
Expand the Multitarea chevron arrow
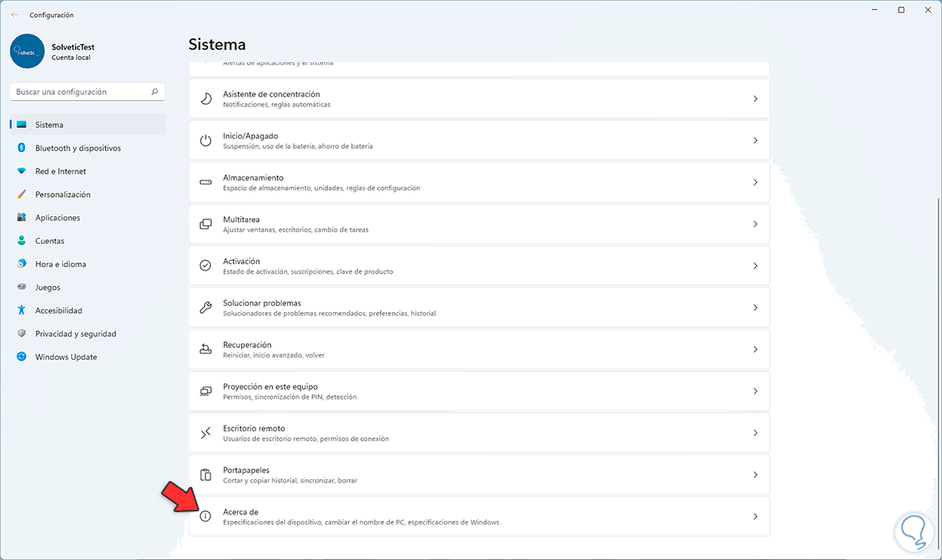[x=755, y=224]
